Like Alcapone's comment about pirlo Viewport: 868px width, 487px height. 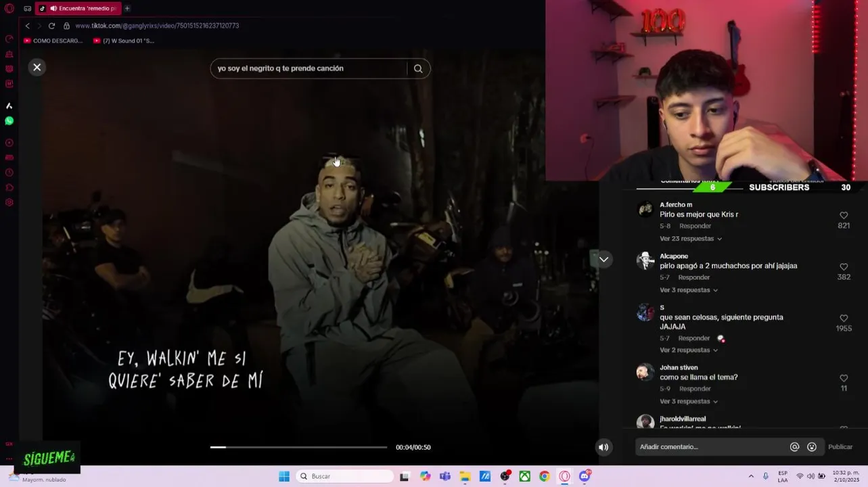pos(844,266)
